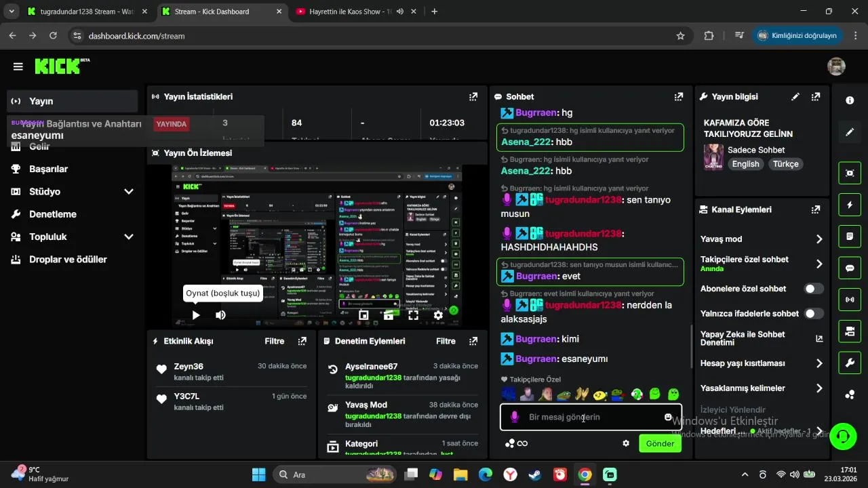Select the green Pepe frog emote
The height and width of the screenshot is (488, 868).
coord(564,394)
